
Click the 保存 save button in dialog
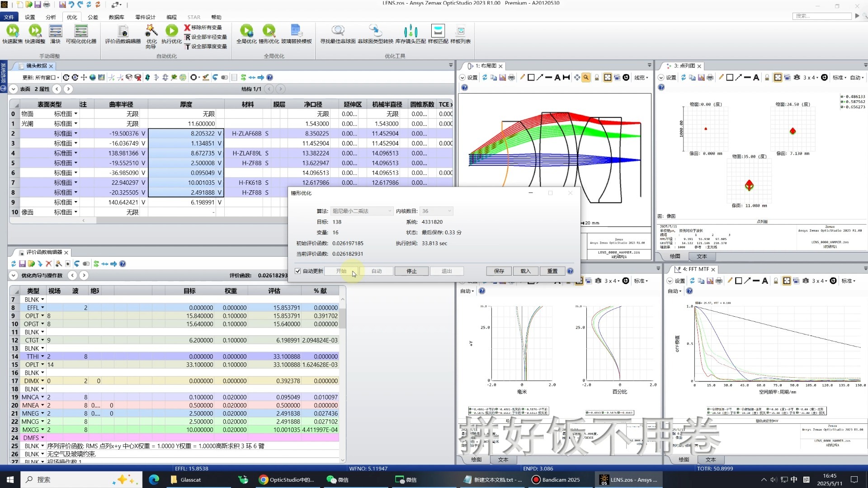point(499,271)
